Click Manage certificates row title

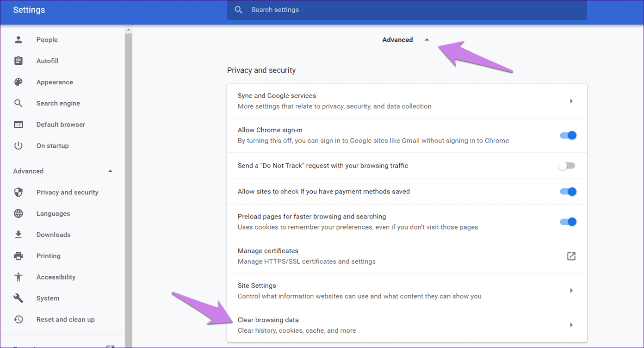(268, 251)
